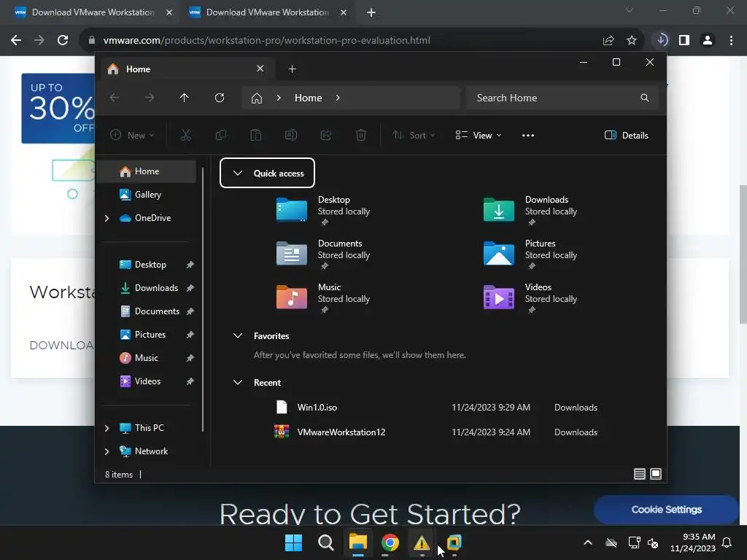
Task: Click the search magnifier in Search Home box
Action: coord(645,98)
